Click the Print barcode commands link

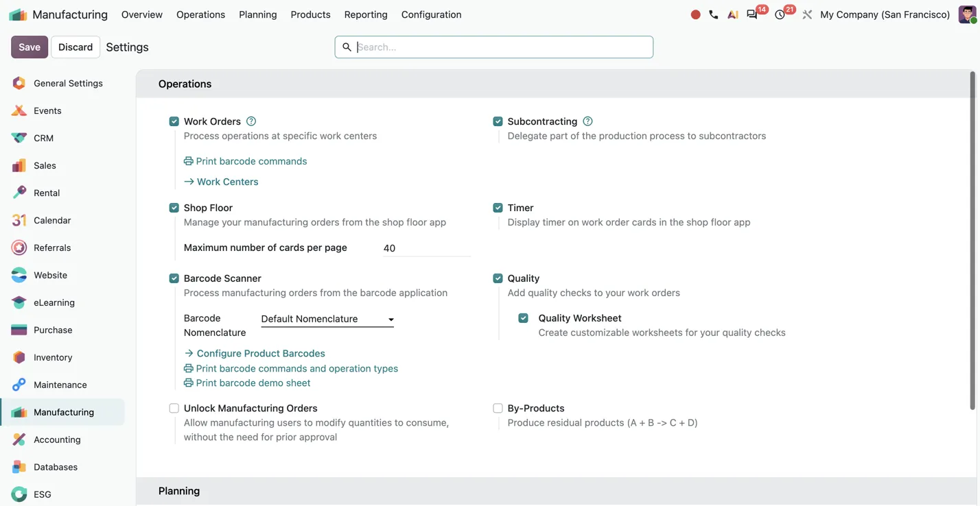click(x=246, y=161)
